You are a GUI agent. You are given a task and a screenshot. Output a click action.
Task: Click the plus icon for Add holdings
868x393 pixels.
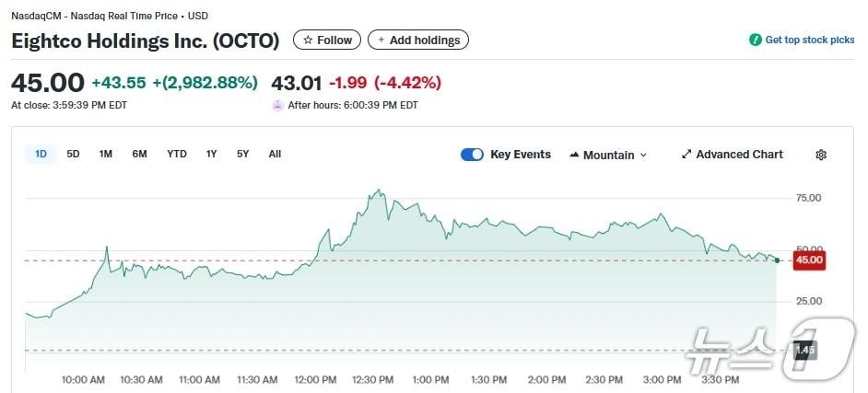381,40
